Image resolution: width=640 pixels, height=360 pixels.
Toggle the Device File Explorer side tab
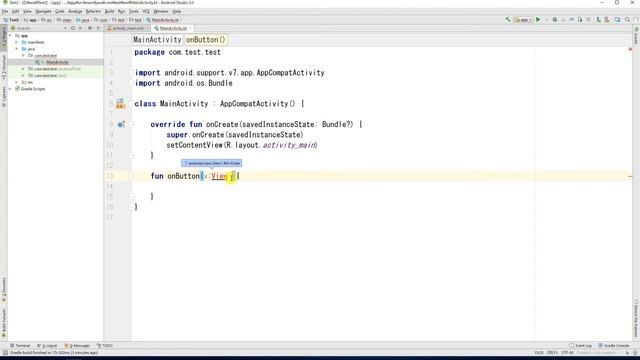[x=636, y=319]
